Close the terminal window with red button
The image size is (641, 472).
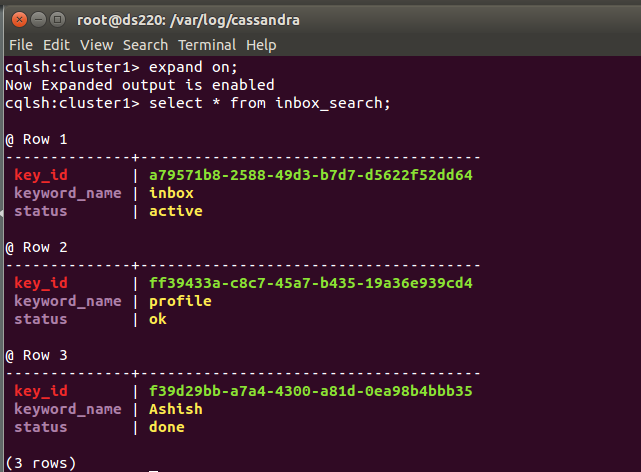click(19, 20)
